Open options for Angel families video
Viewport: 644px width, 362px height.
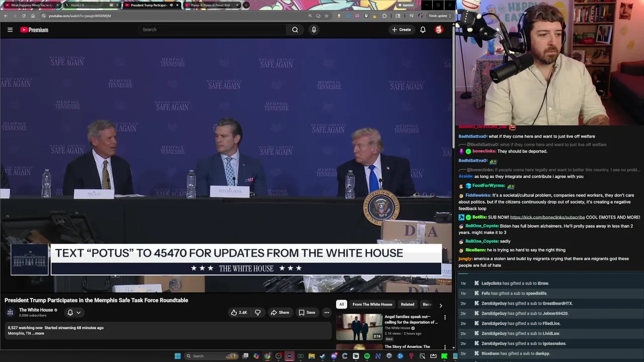point(445,317)
